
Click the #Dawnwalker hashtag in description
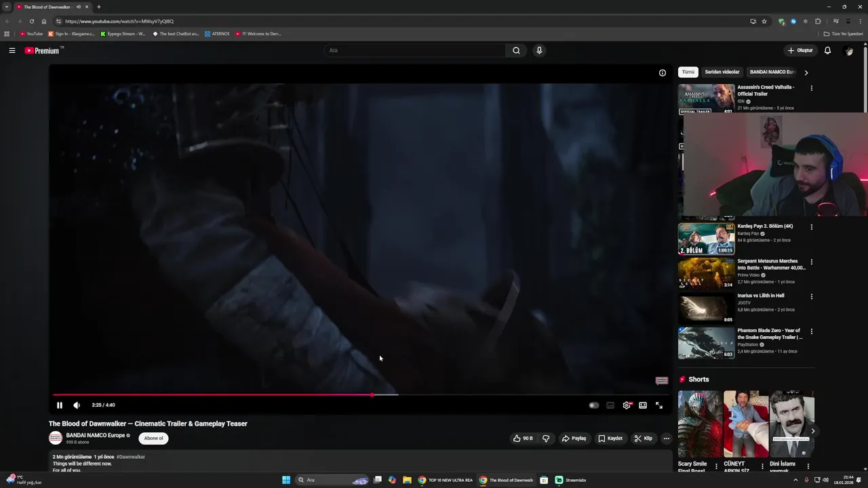point(131,457)
